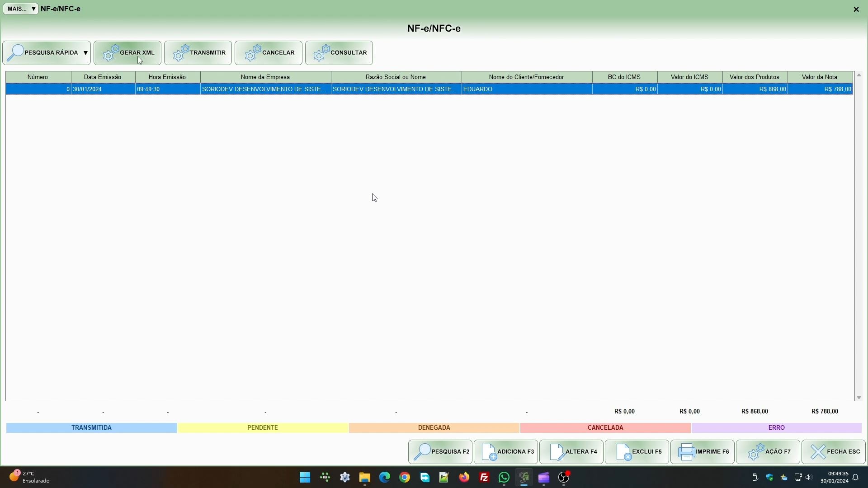Open the MAIS... dropdown menu

[21, 9]
